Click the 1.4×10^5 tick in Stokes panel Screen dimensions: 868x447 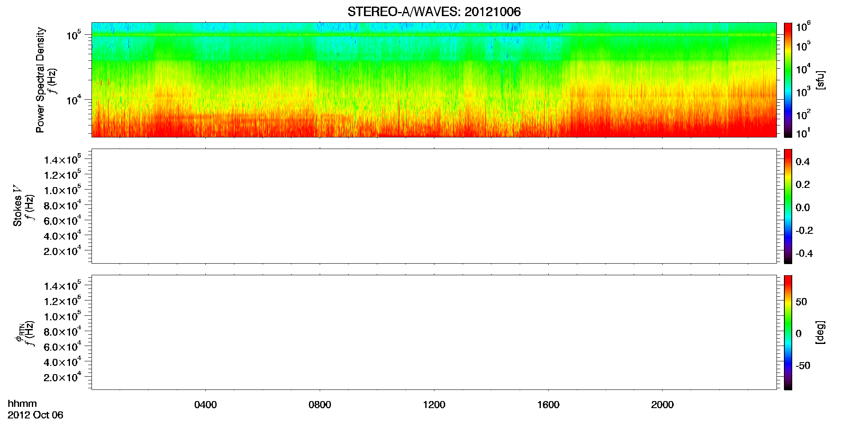(63, 159)
